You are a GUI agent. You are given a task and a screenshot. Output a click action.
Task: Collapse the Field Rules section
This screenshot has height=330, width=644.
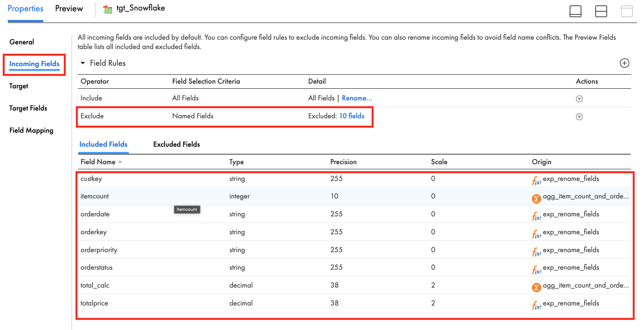[82, 63]
